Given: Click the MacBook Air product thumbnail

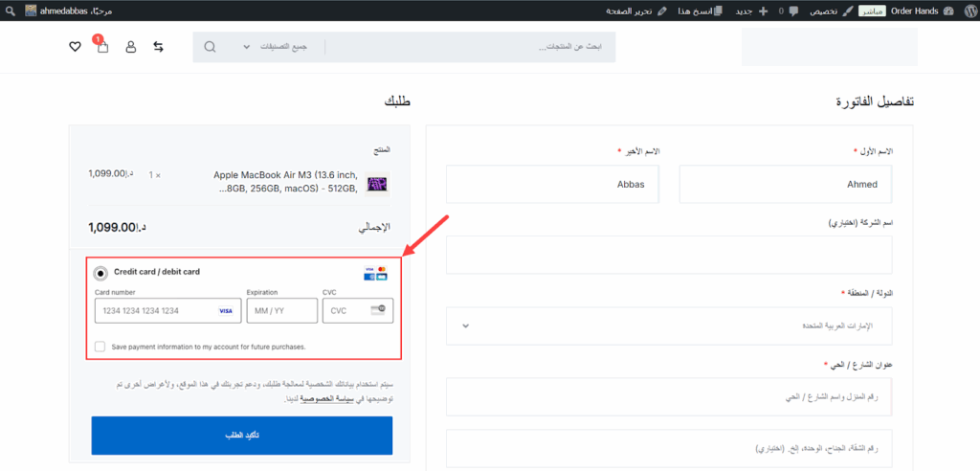Looking at the screenshot, I should tap(377, 183).
